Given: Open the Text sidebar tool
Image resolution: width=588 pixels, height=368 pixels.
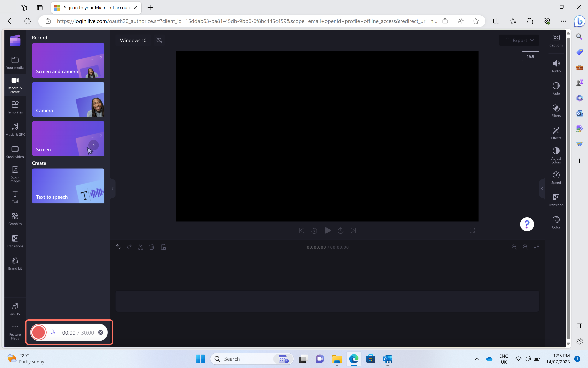Looking at the screenshot, I should [x=15, y=197].
